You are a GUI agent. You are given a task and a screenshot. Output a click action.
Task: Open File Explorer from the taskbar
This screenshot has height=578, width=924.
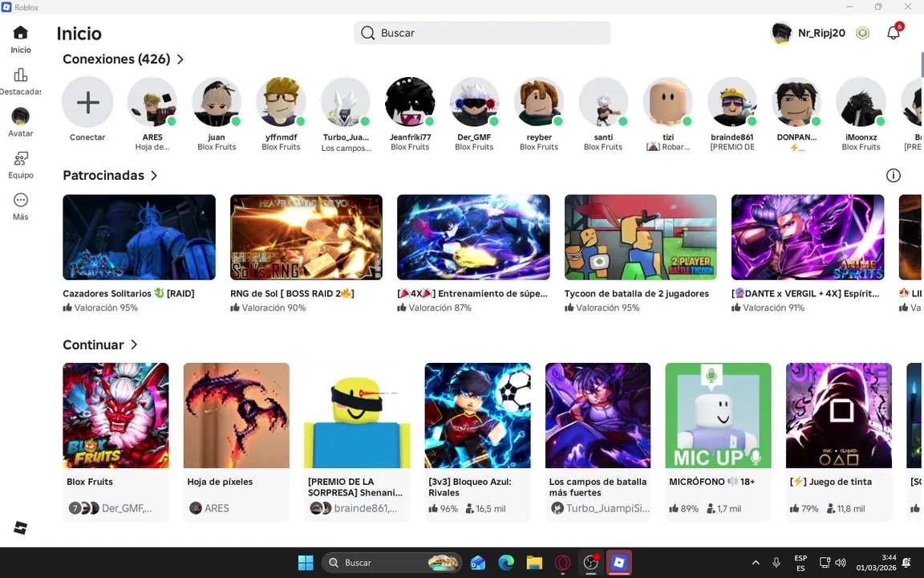coord(534,563)
